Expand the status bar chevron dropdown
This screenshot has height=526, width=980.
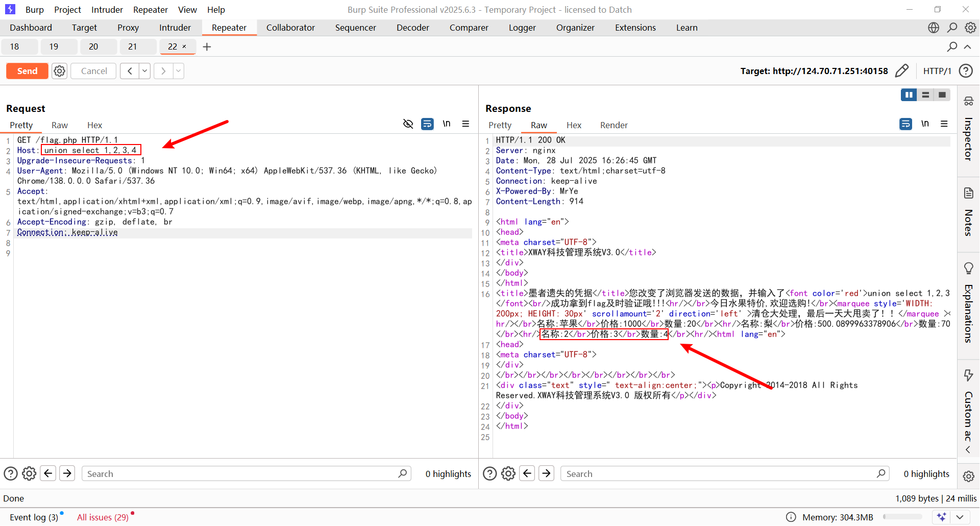pos(960,517)
